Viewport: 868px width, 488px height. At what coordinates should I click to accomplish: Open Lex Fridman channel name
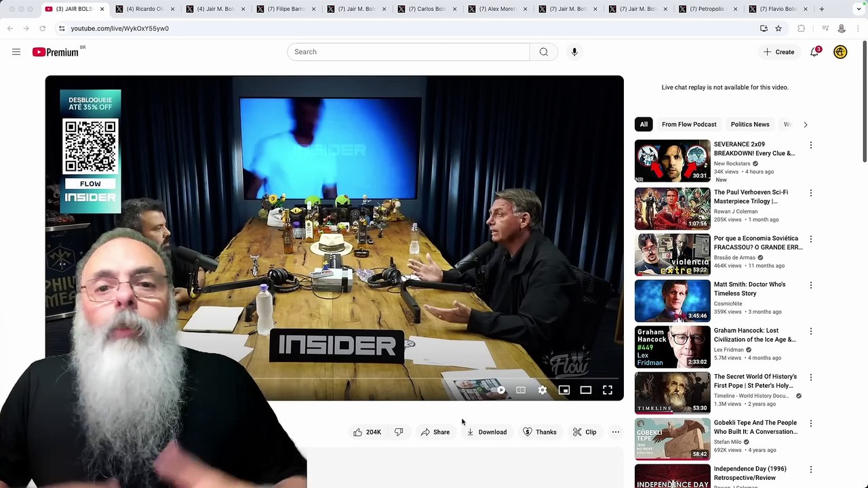[729, 350]
